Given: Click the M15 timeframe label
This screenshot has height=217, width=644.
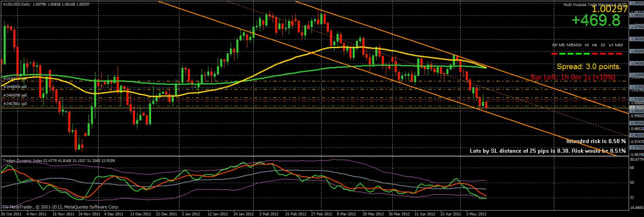Looking at the screenshot, I should [x=570, y=45].
